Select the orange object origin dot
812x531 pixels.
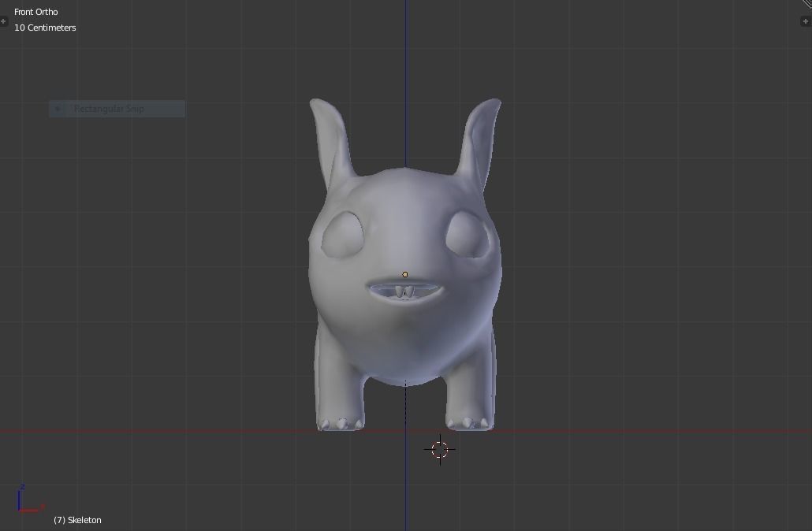pos(405,275)
